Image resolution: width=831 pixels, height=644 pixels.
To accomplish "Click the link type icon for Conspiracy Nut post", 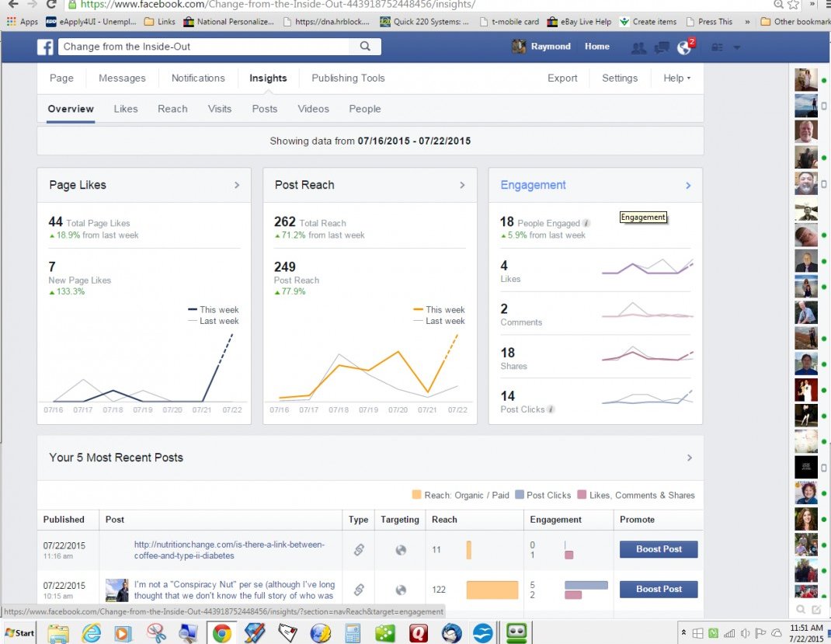I will [359, 590].
